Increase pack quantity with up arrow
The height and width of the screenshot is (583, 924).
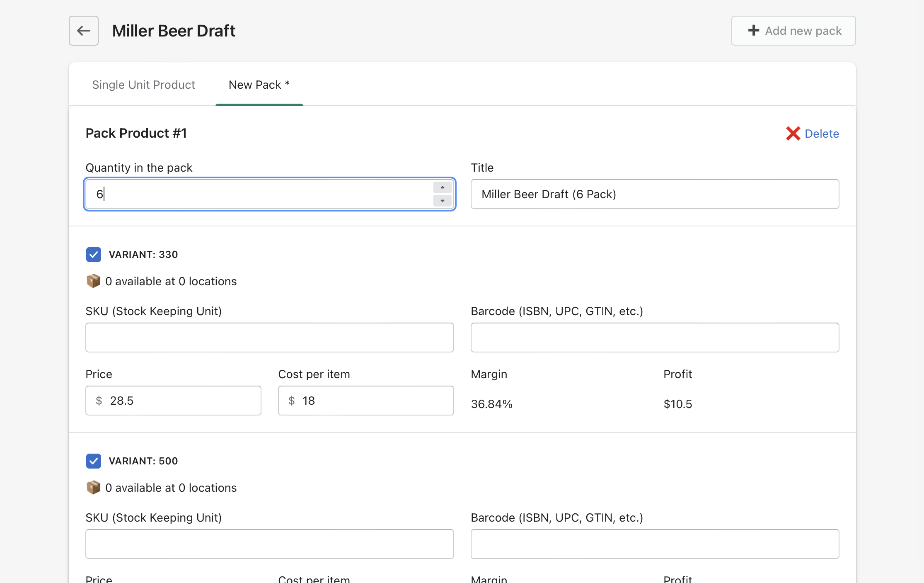(442, 187)
